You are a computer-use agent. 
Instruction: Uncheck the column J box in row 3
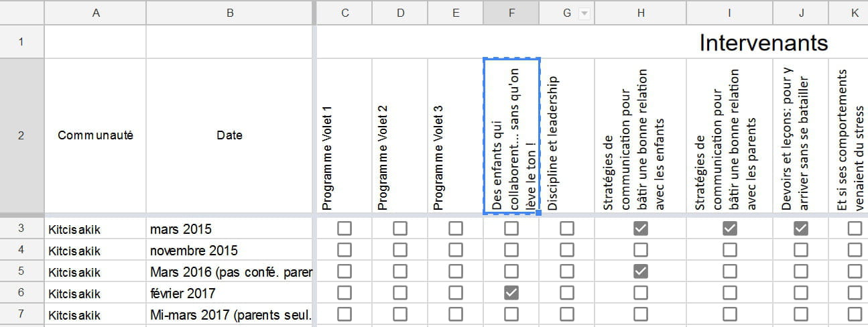pyautogui.click(x=801, y=228)
